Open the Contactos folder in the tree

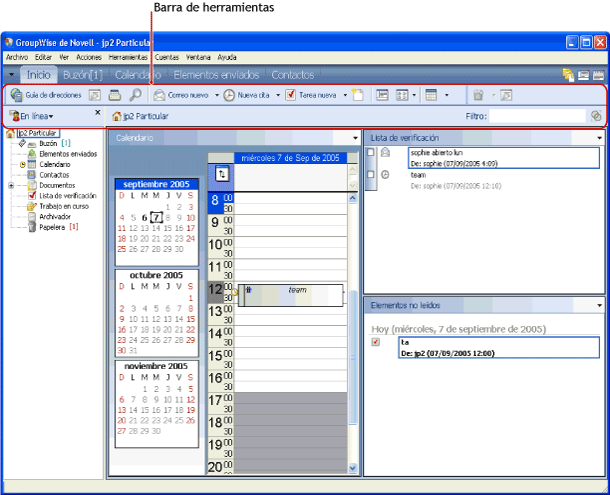(54, 175)
